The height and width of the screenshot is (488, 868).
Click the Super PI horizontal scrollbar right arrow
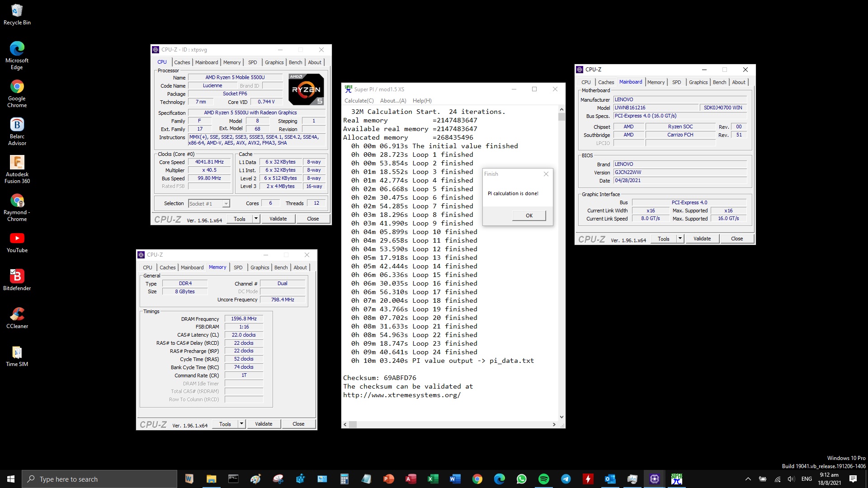coord(554,424)
